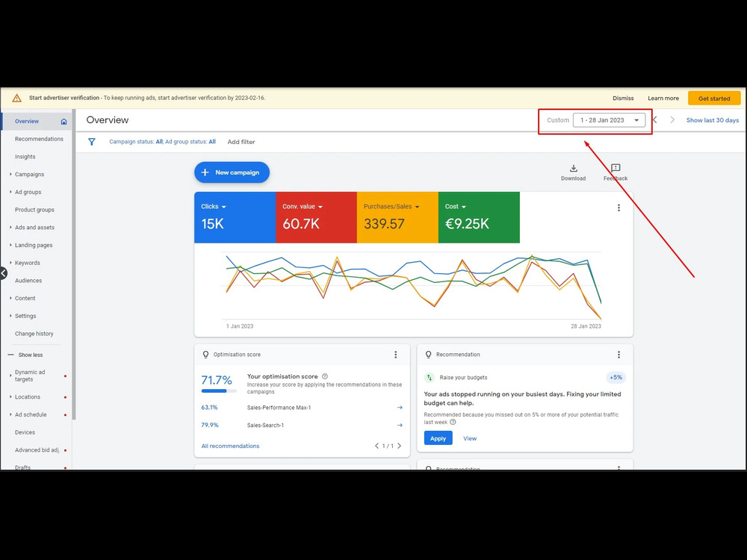Image resolution: width=747 pixels, height=560 pixels.
Task: Open the scorecard three-dot menu
Action: [619, 208]
